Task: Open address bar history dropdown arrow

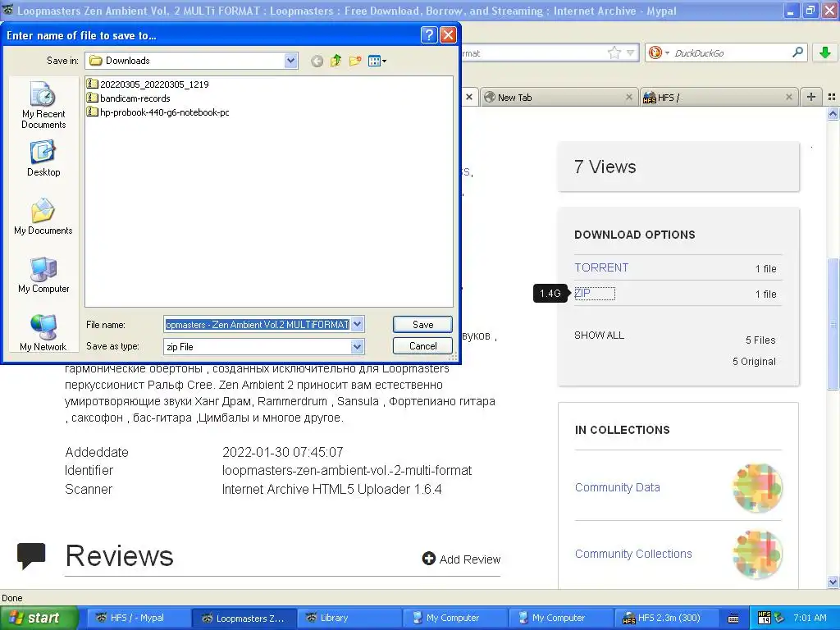Action: pos(631,52)
